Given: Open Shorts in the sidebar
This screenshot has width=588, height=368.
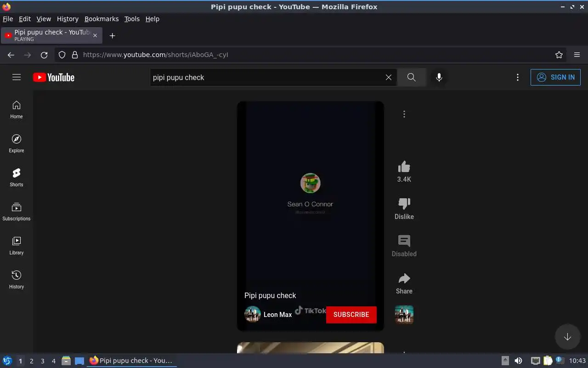Looking at the screenshot, I should coord(17,178).
